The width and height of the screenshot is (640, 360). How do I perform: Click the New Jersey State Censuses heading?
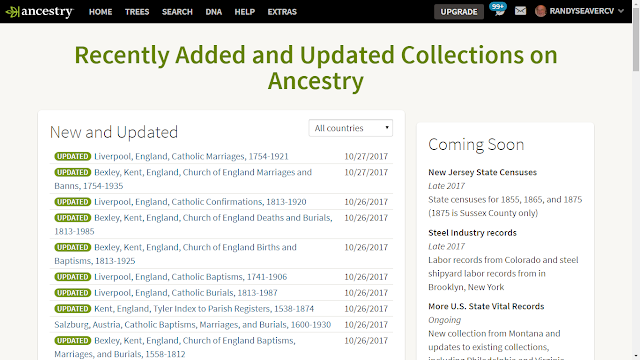[x=482, y=172]
